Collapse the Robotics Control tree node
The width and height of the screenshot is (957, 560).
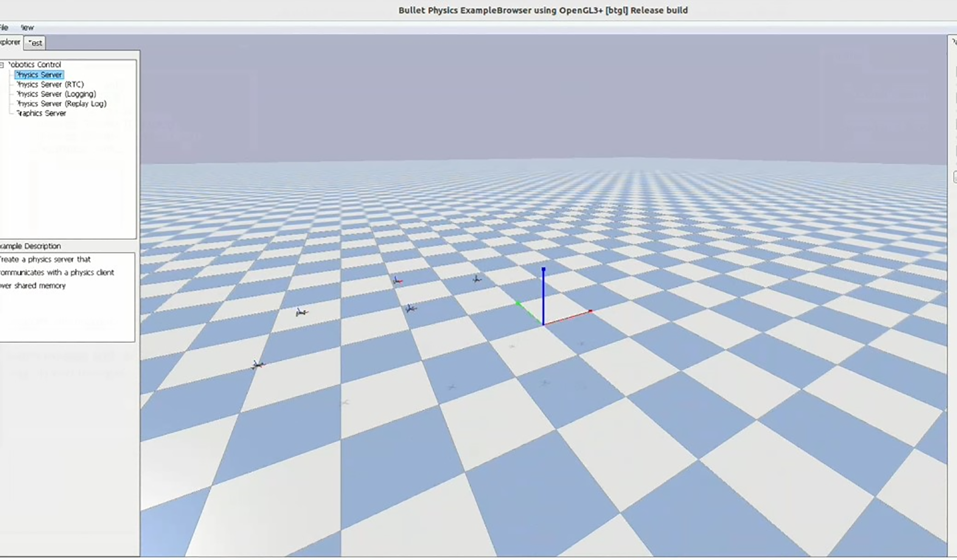(2, 65)
